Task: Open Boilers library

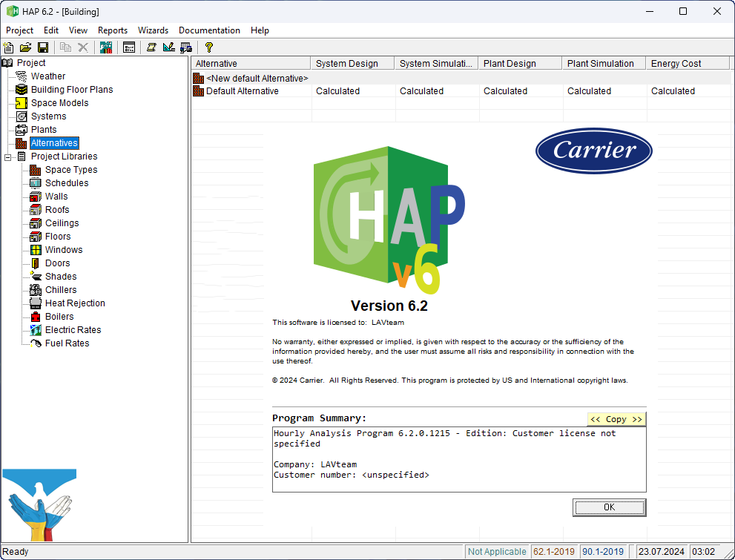Action: coord(59,316)
